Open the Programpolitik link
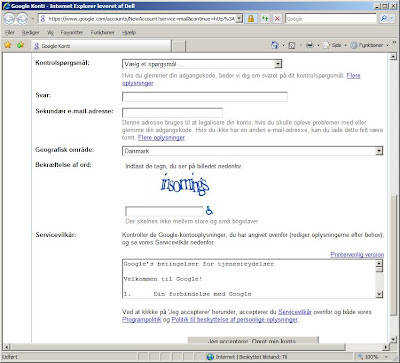 tap(141, 319)
